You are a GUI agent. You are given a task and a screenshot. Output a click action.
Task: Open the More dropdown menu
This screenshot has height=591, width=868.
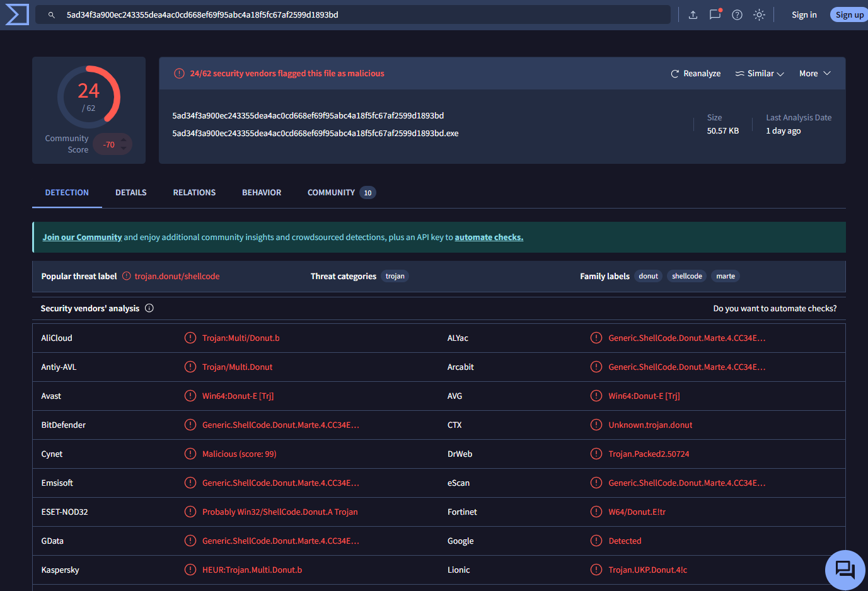[814, 74]
